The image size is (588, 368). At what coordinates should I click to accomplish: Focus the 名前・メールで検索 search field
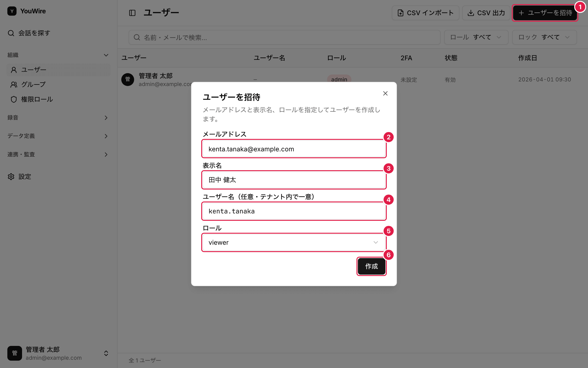[285, 37]
